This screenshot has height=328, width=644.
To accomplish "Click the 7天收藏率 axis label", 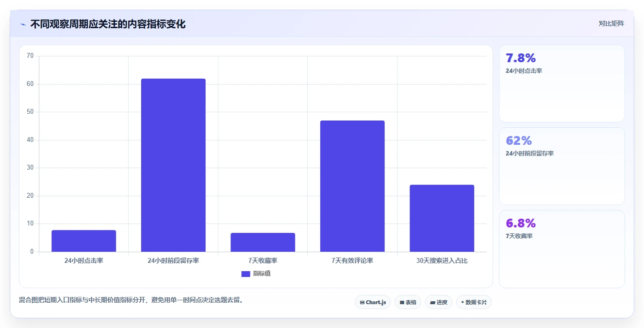I will pos(263,260).
